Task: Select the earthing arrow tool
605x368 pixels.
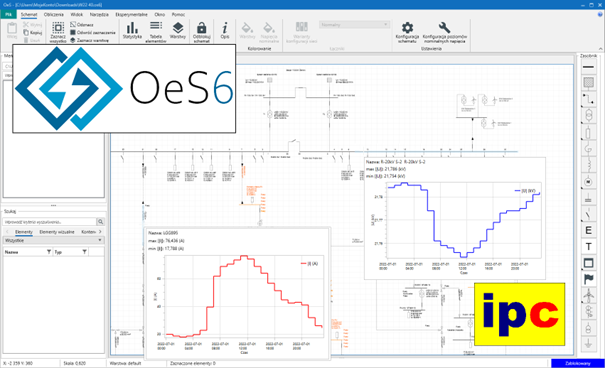Action: pos(588,343)
